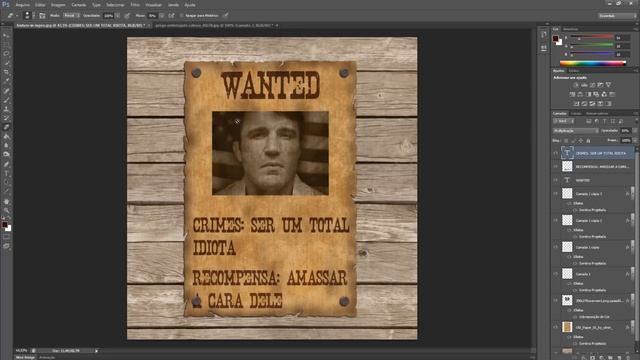Screen dimensions: 640x360
Task: Open the Camada menu
Action: pyautogui.click(x=79, y=5)
